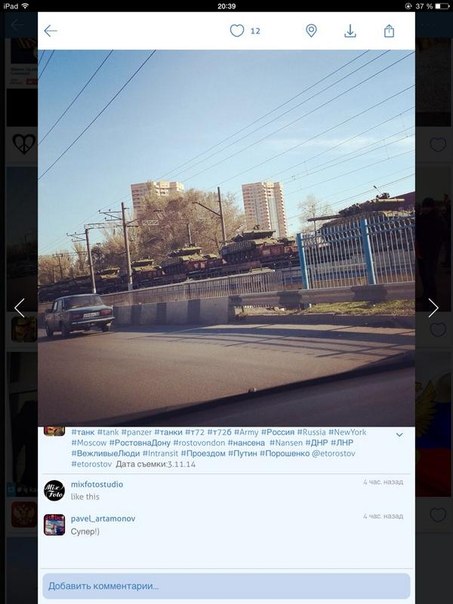
Task: Open the share icon
Action: coord(389,31)
